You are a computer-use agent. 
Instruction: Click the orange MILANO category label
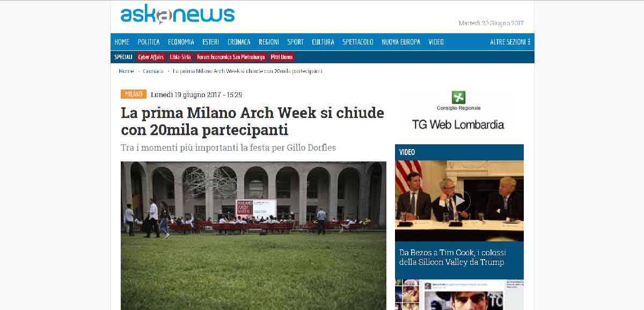pos(134,94)
